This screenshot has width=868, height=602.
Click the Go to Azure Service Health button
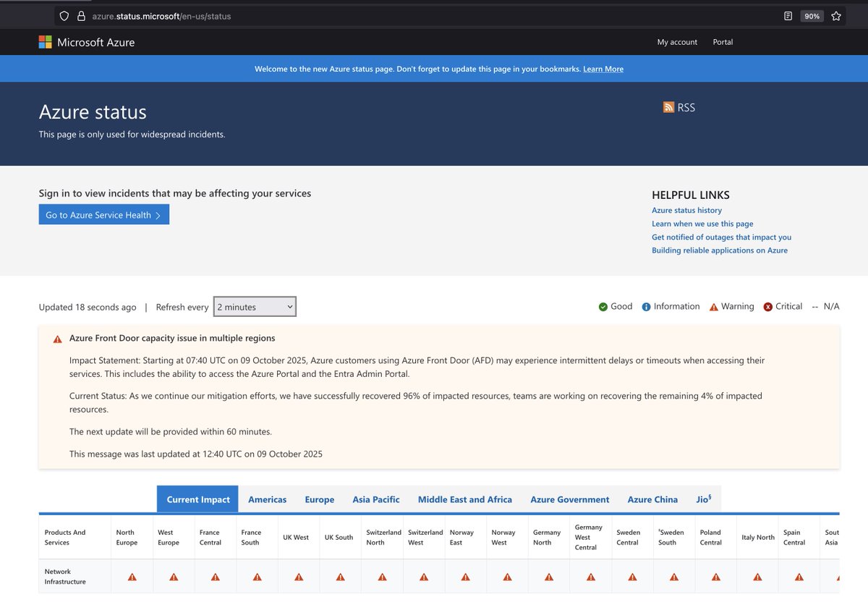click(103, 214)
